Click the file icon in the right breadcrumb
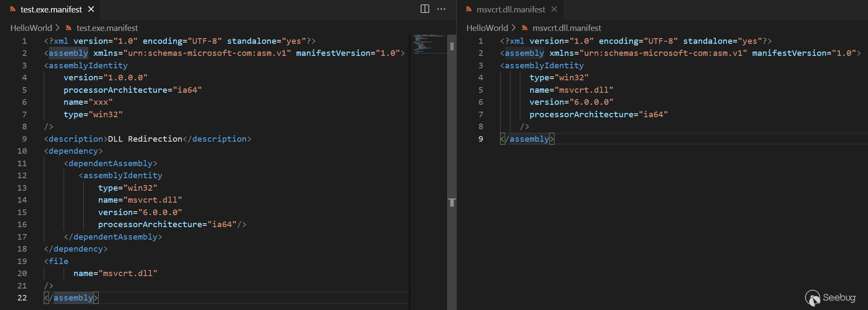Screen dimensions: 868x310 pyautogui.click(x=524, y=28)
